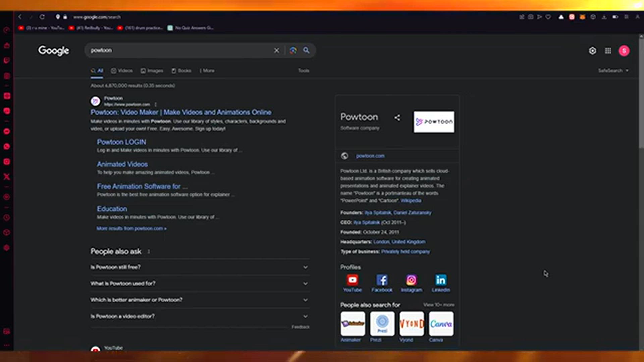The height and width of the screenshot is (362, 644).
Task: Expand 'What is Powtoon used for?' question
Action: [200, 284]
